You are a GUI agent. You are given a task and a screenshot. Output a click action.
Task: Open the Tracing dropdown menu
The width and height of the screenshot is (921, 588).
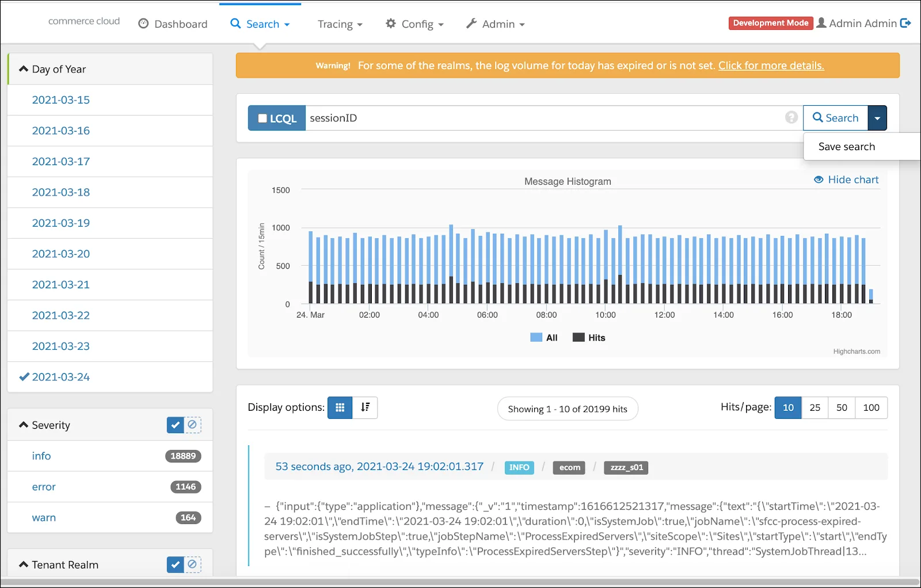click(340, 24)
